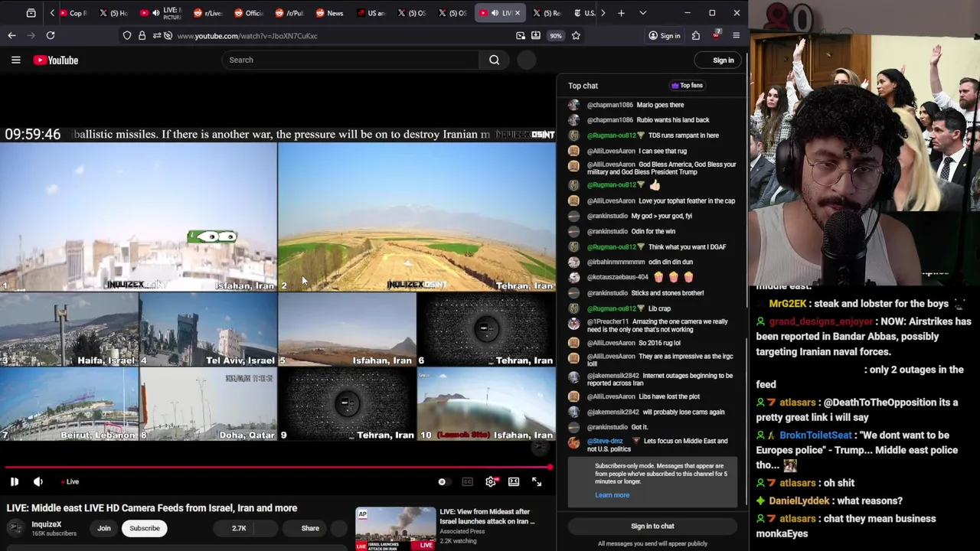Click the Haifa, Israel camera 3 feed
The image size is (980, 551).
[x=69, y=330]
